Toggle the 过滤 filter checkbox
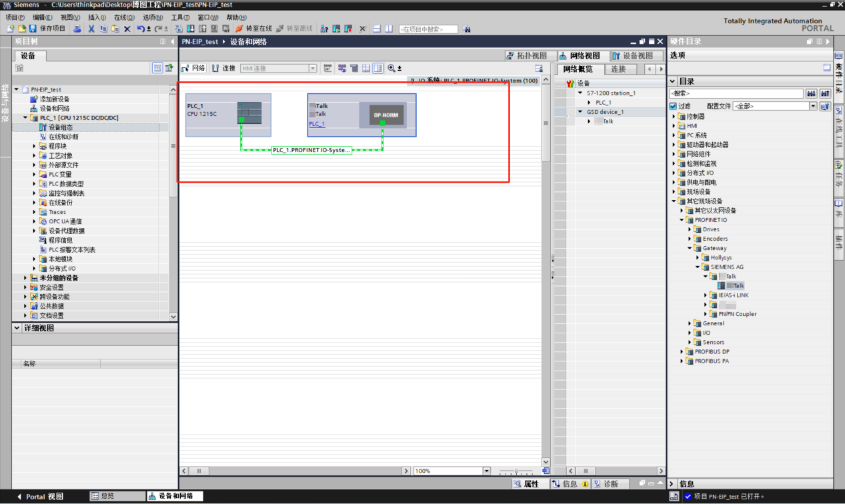Screen dimensions: 845x504 tap(673, 107)
